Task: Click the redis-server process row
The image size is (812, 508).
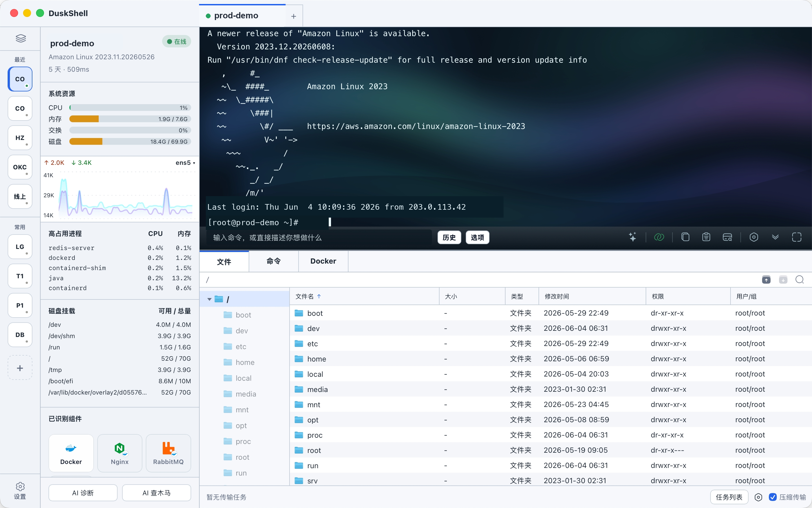Action: [120, 248]
